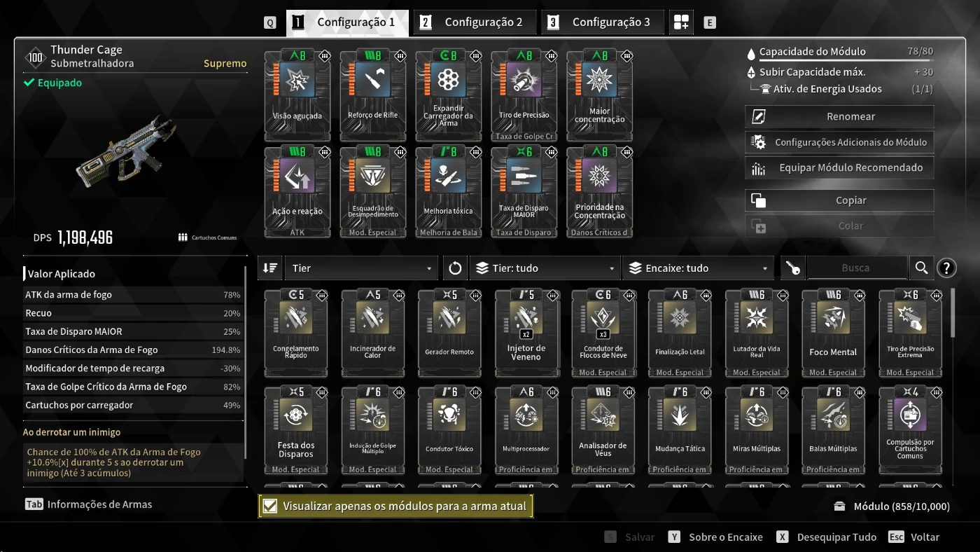Click the paintbrush icon beside the search field
The height and width of the screenshot is (552, 980).
(792, 268)
